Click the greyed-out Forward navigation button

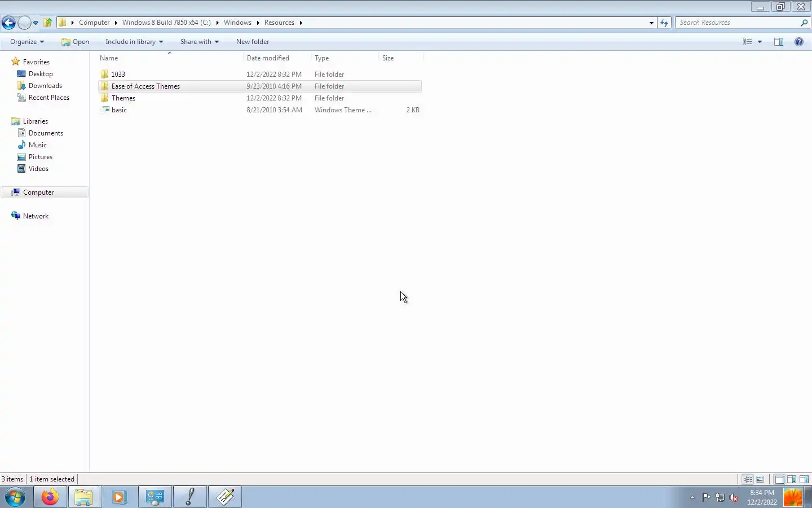click(24, 23)
